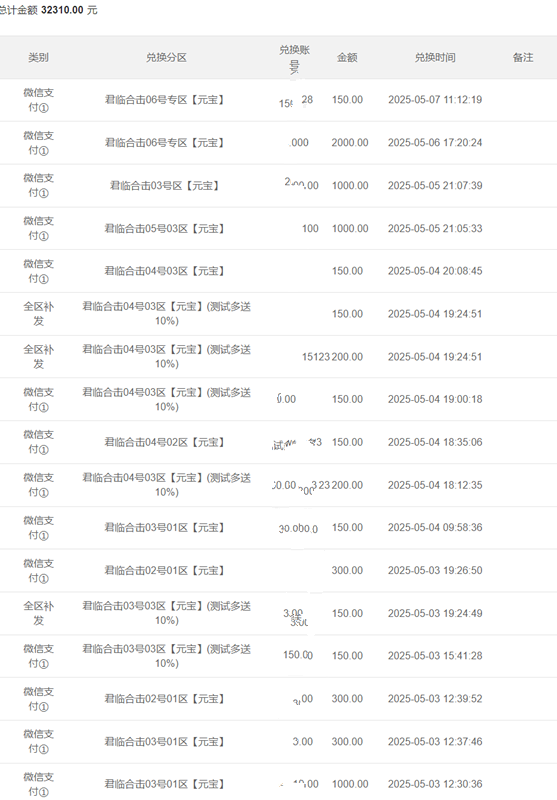Image resolution: width=557 pixels, height=800 pixels.
Task: Select timestamp 2025-05-04 18:12:35
Action: pyautogui.click(x=435, y=485)
